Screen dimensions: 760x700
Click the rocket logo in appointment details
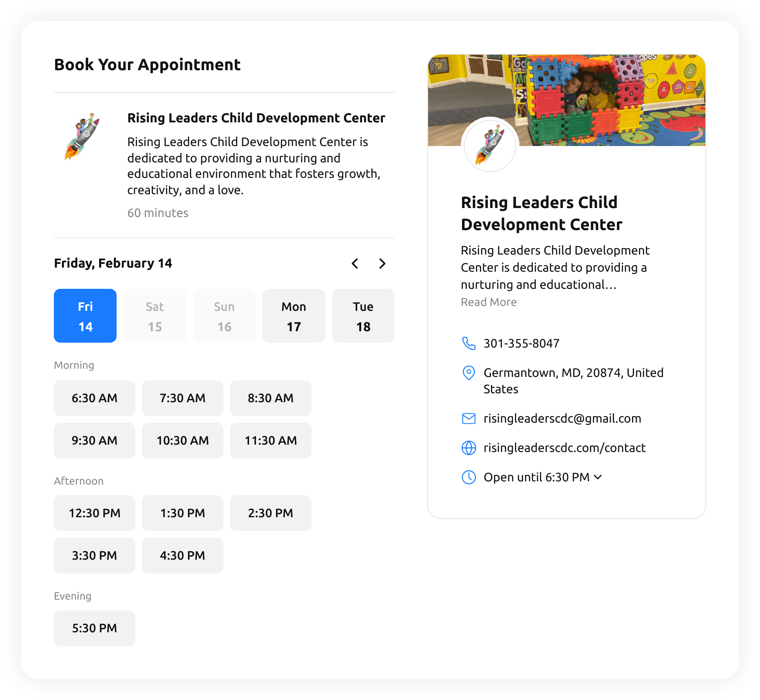point(82,136)
